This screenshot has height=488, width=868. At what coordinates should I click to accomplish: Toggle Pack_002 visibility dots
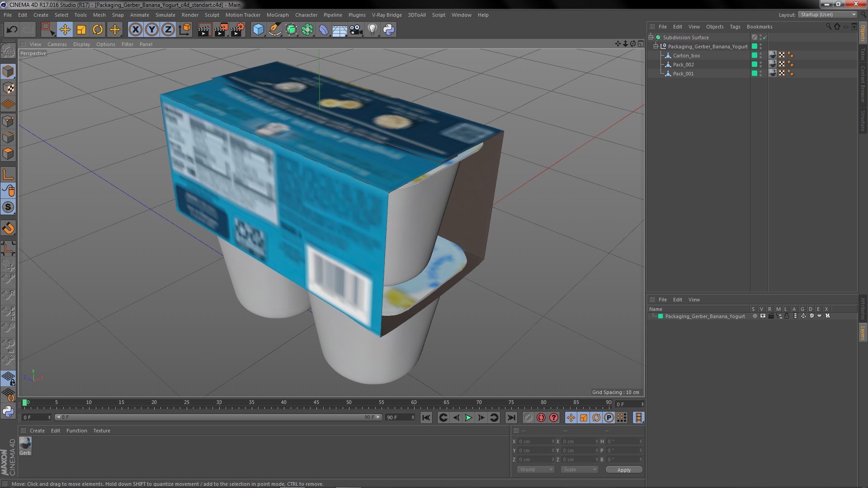coord(760,65)
